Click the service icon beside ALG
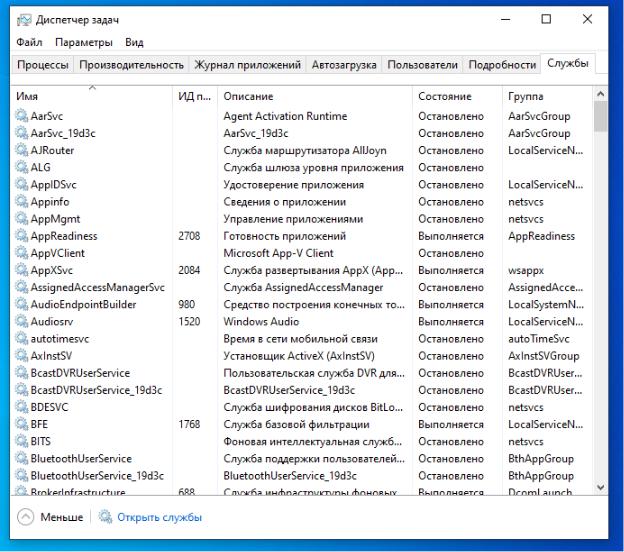This screenshot has width=624, height=552. tap(21, 167)
